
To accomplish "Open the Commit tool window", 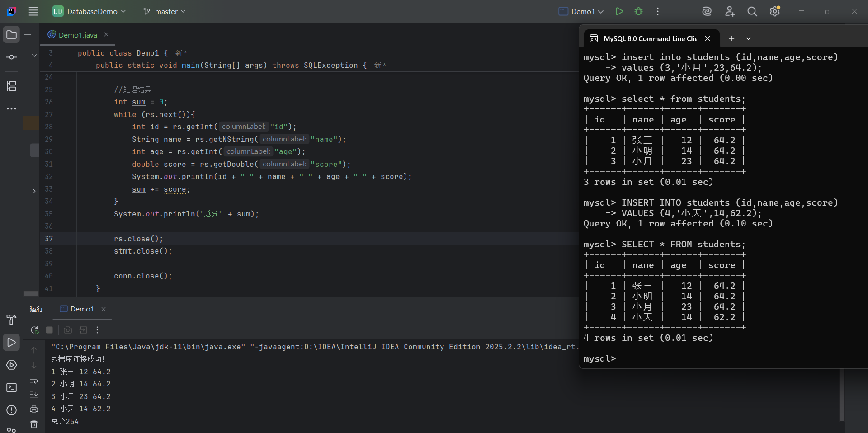I will [x=11, y=57].
